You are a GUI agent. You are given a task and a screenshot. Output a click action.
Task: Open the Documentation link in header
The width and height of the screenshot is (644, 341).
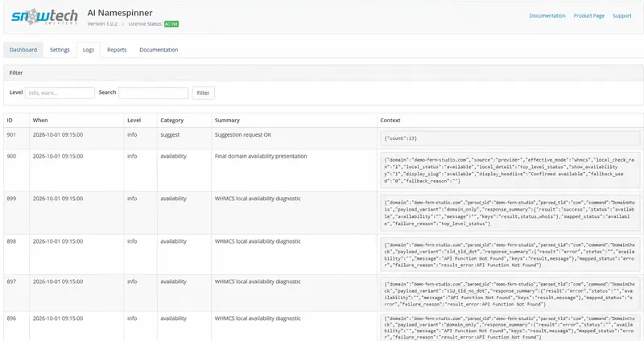coord(547,15)
